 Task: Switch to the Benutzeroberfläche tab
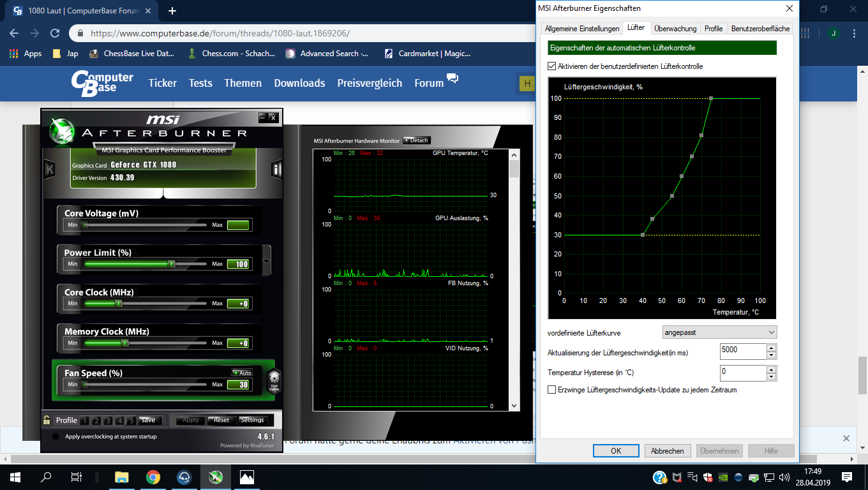761,29
